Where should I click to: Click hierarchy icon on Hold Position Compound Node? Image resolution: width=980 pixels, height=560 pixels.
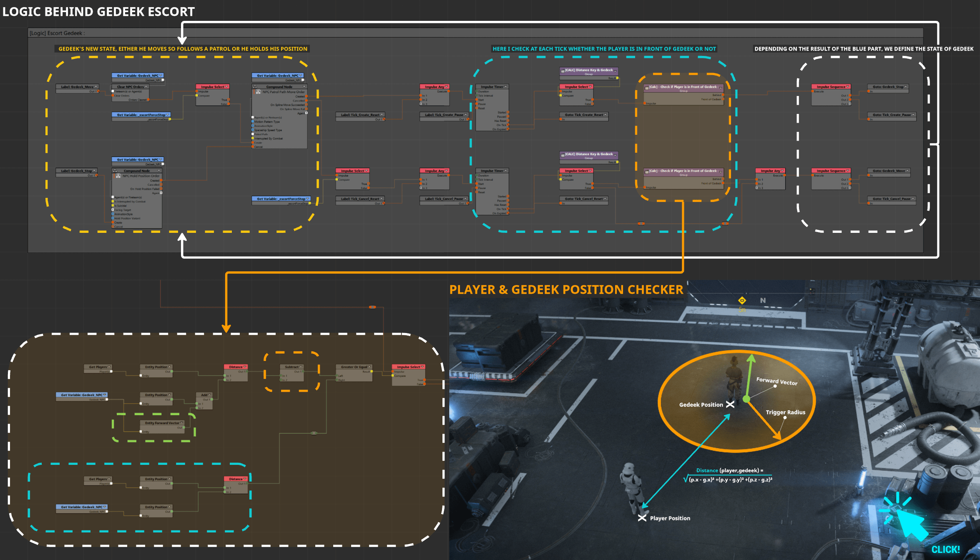click(115, 171)
